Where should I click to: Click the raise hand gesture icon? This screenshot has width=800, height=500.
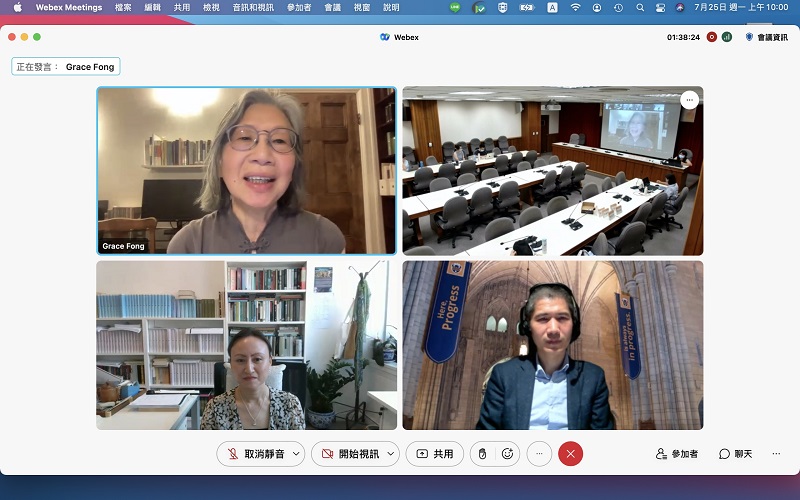(x=483, y=453)
